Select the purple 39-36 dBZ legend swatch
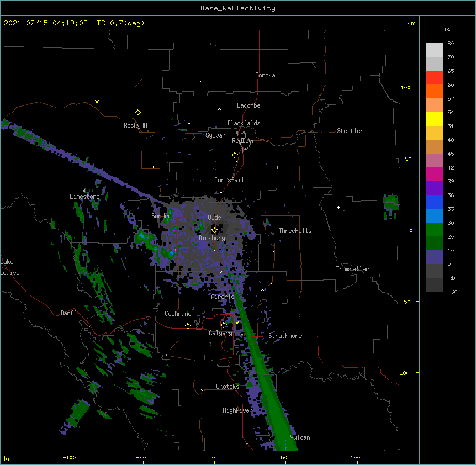This screenshot has height=465, width=476. 434,188
